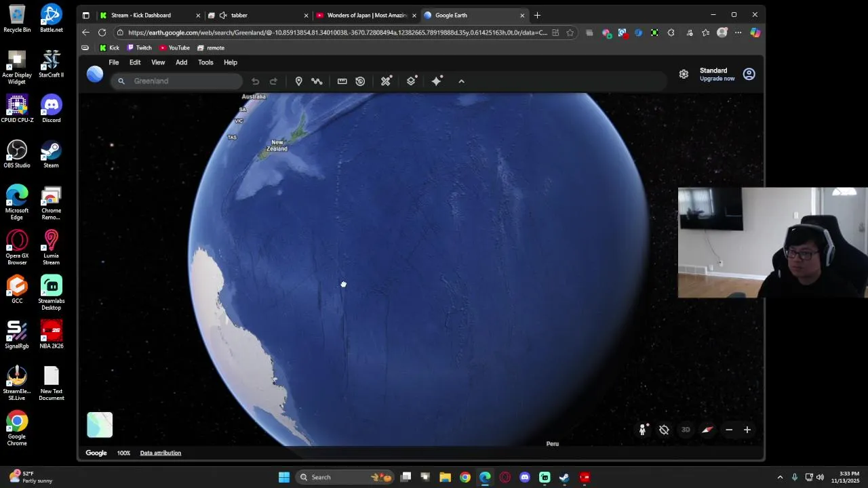This screenshot has width=868, height=488.
Task: Open the browser more options menu
Action: (738, 33)
